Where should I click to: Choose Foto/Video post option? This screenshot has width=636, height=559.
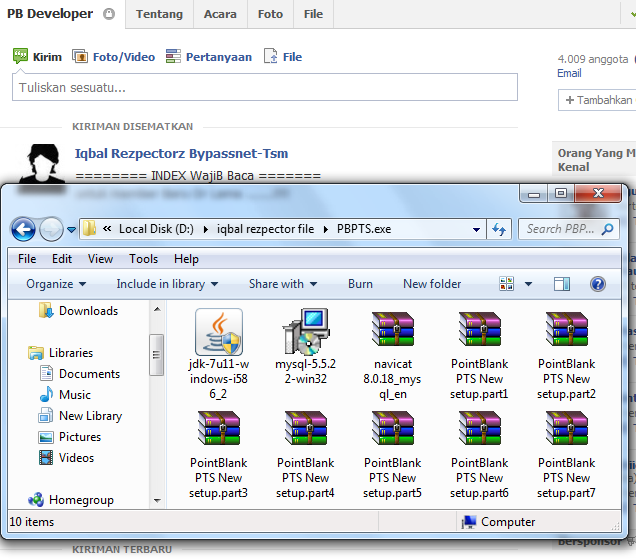coord(114,57)
